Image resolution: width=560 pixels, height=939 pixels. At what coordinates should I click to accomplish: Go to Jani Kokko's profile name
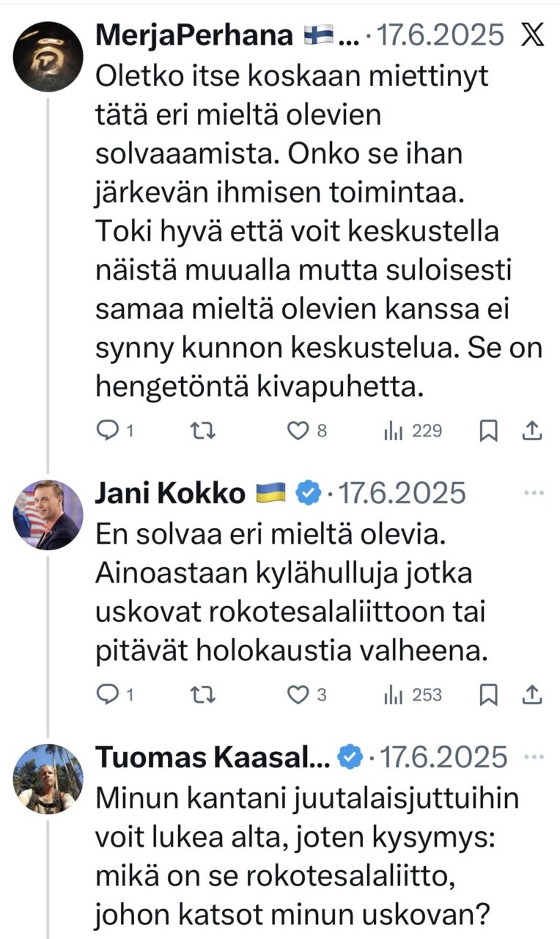pos(170,494)
